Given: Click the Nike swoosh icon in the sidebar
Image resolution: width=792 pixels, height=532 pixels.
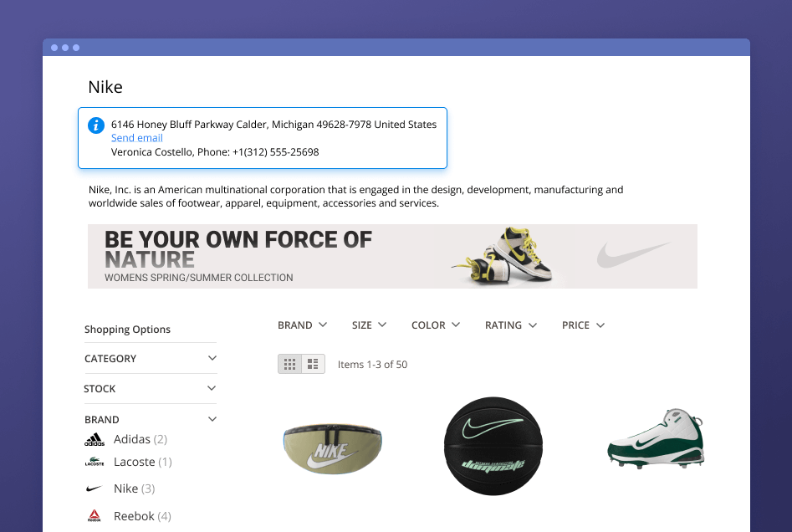Looking at the screenshot, I should (x=96, y=488).
